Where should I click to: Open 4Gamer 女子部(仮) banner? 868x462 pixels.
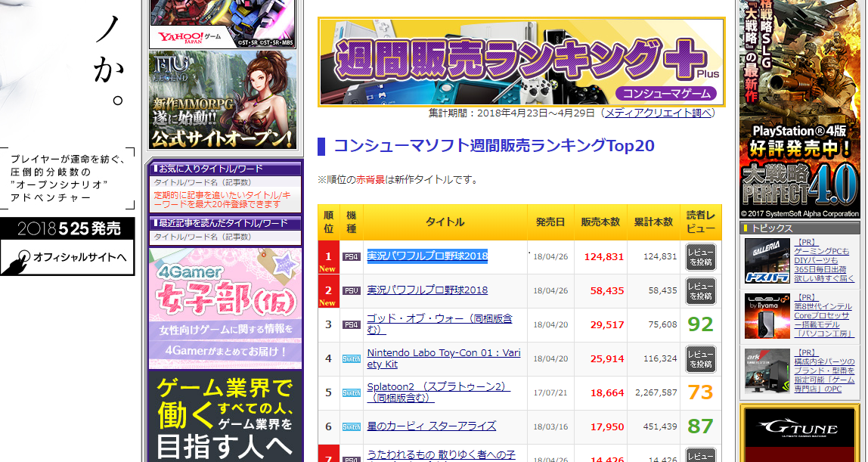pos(225,309)
